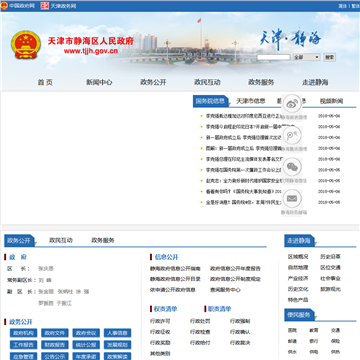Image resolution: width=360 pixels, height=360 pixels.
Task: Click the Weibo icon in floating sidebar
Action: click(x=292, y=104)
